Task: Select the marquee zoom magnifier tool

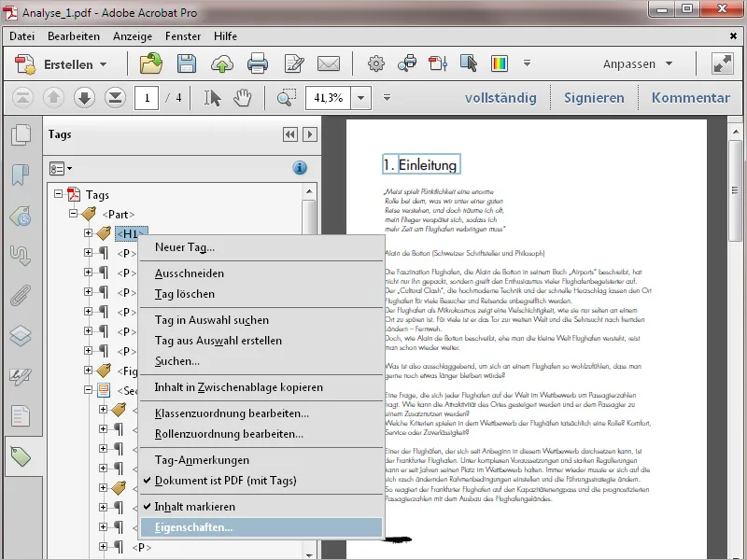Action: coord(287,98)
